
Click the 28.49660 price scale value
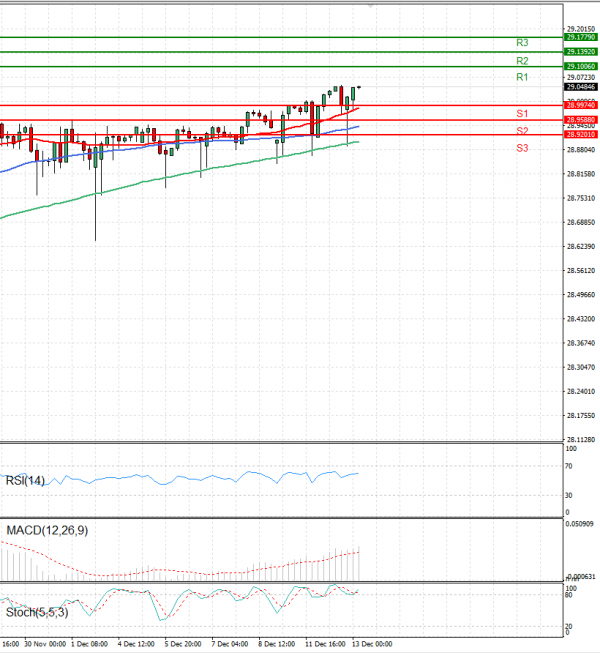point(581,295)
